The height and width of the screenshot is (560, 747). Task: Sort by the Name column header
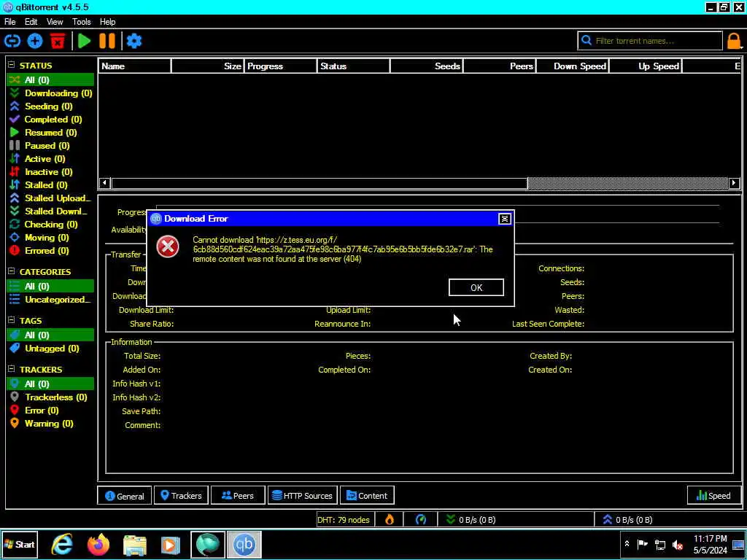pyautogui.click(x=134, y=66)
